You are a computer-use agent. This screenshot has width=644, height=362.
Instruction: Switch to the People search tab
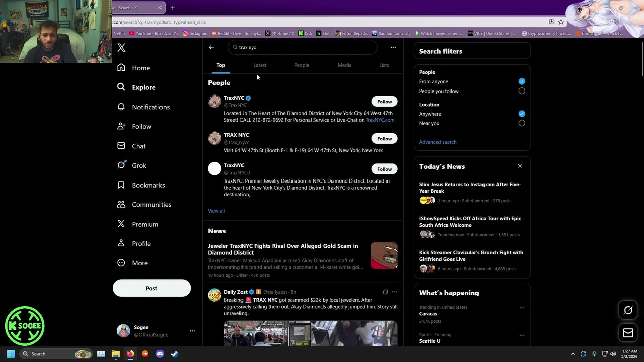coord(302,65)
